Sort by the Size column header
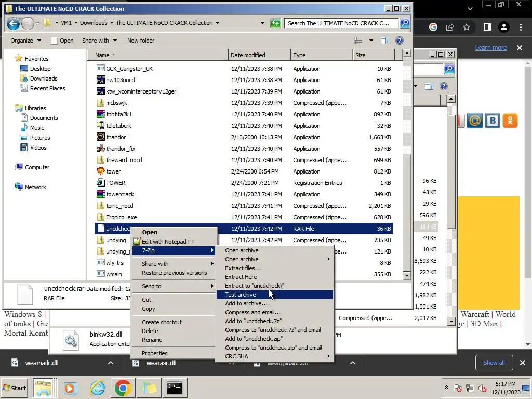 tap(373, 55)
